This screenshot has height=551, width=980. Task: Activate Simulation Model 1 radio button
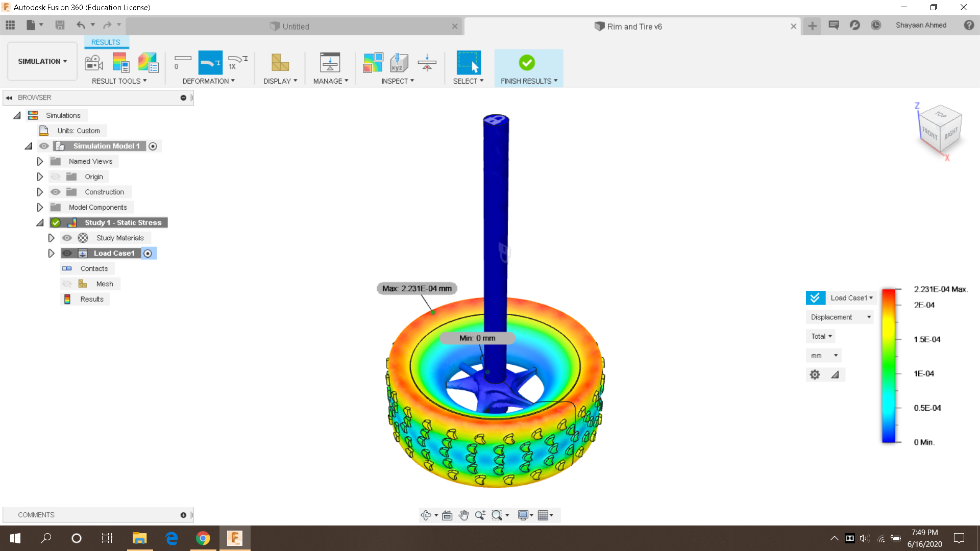click(153, 146)
